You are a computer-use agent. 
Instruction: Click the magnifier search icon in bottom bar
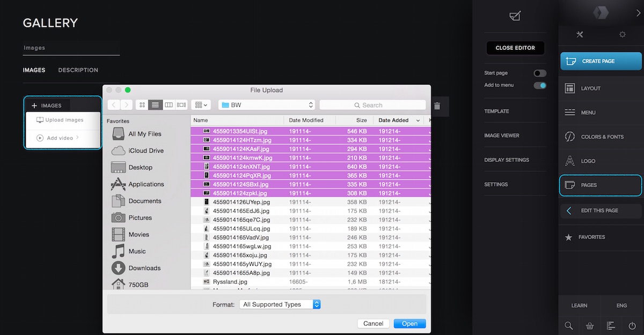tap(569, 325)
